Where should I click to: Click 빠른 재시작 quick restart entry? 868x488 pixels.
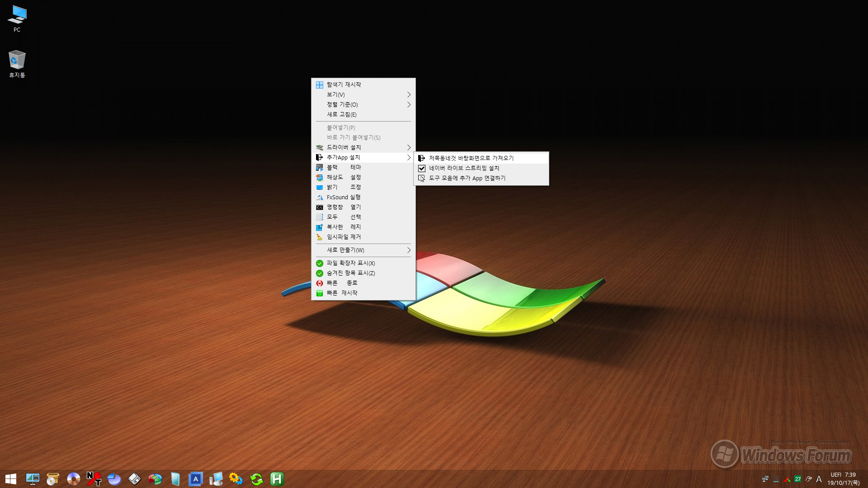[363, 293]
